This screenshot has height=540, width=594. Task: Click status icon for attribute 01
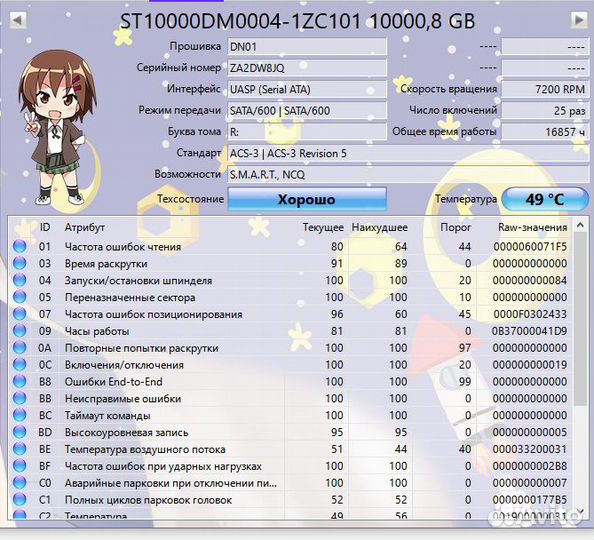[20, 246]
